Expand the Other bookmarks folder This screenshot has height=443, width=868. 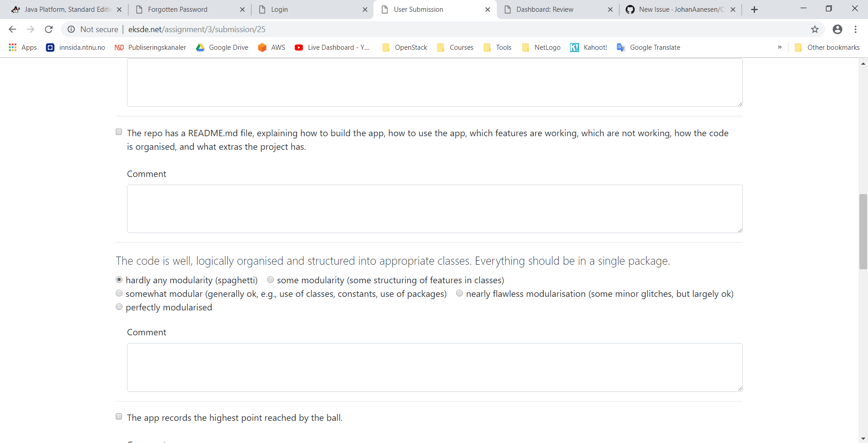pos(827,48)
